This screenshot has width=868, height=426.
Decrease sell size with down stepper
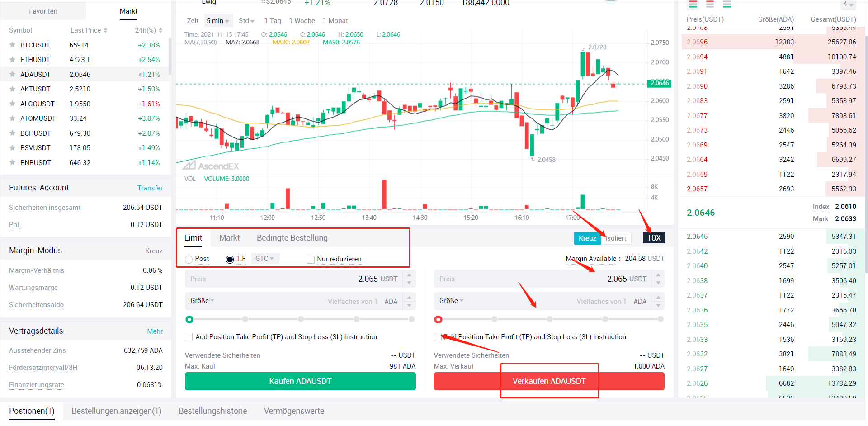pyautogui.click(x=658, y=306)
